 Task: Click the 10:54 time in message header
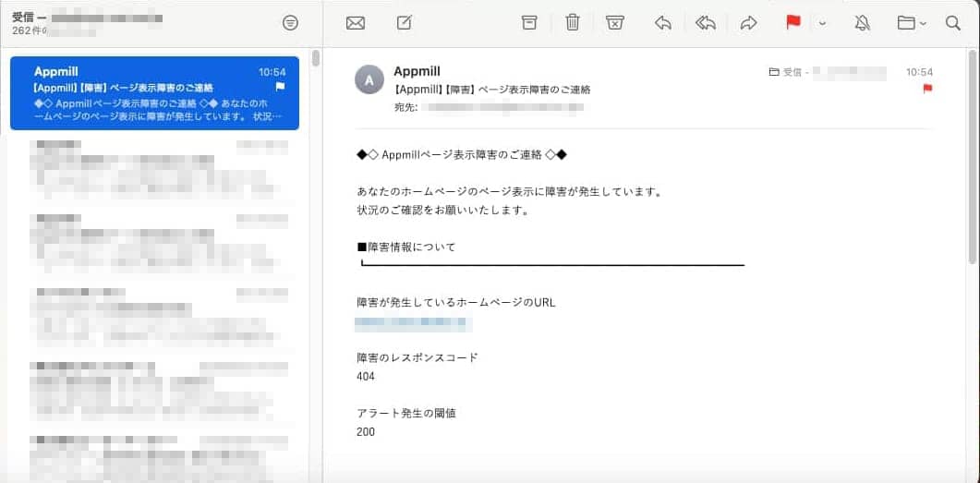click(919, 72)
